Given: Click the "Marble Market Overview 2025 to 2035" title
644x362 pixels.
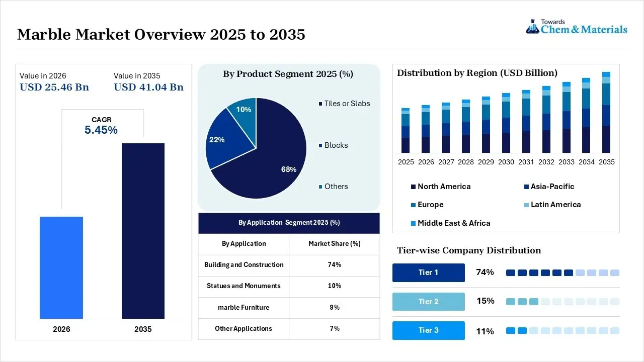Looking at the screenshot, I should click(161, 34).
